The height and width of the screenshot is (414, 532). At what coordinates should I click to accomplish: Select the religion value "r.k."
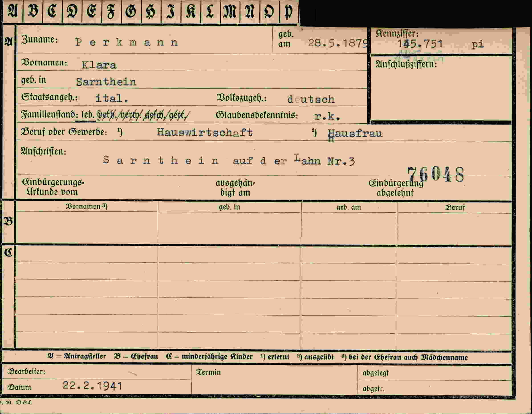tap(327, 116)
